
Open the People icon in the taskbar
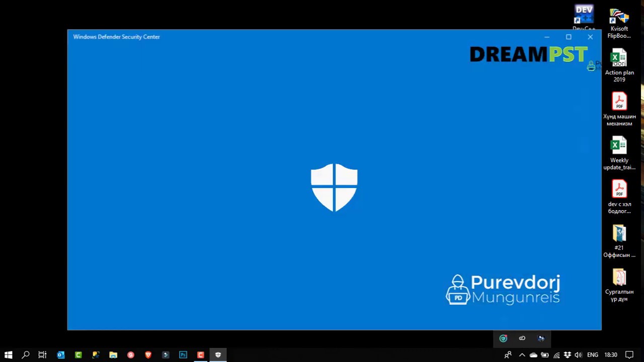click(x=508, y=355)
